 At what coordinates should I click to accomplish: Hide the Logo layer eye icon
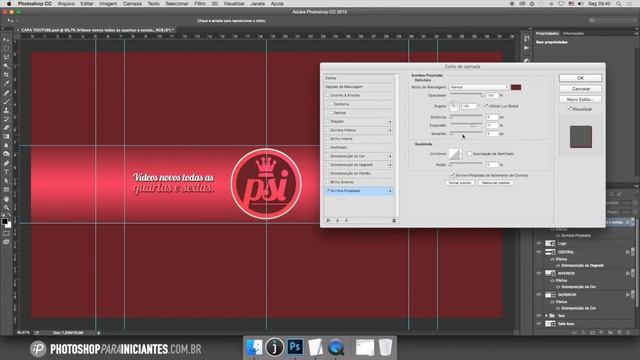click(538, 243)
